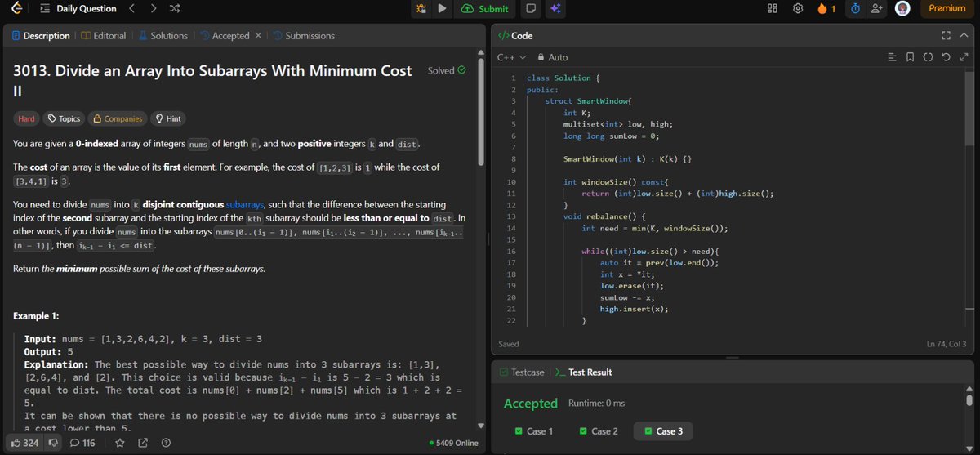Switch to the Submissions tab
This screenshot has height=455, width=980.
coord(304,36)
